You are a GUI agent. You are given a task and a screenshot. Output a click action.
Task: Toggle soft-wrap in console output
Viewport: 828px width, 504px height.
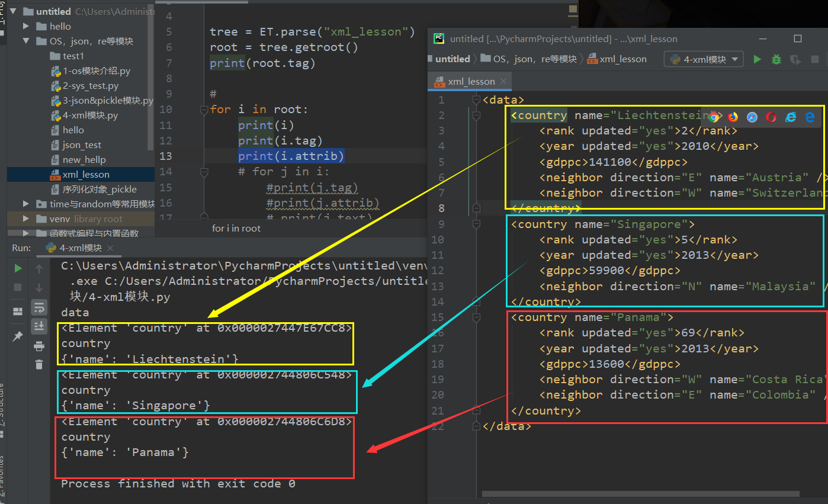(x=39, y=307)
